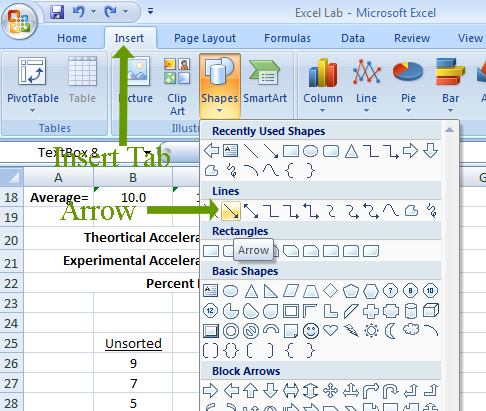This screenshot has width=486, height=411.
Task: Select the Up Arrow block arrow
Action: tap(251, 391)
